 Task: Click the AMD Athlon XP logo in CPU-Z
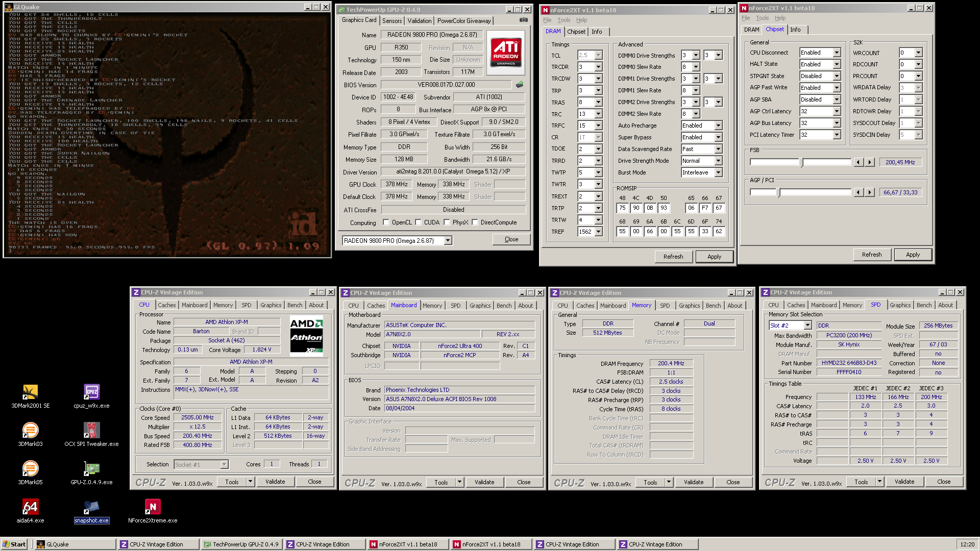pos(306,336)
